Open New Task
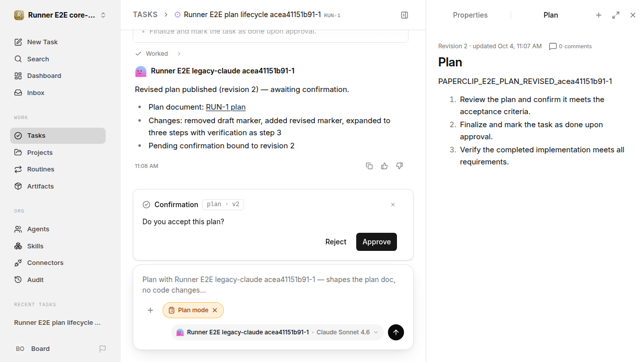This screenshot has height=362, width=644. point(58,42)
